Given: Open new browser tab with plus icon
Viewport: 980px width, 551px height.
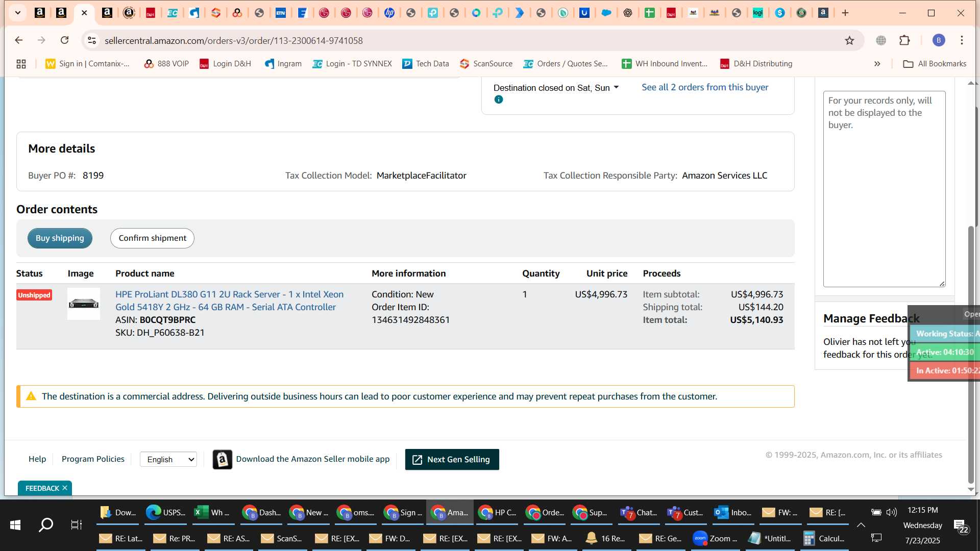Looking at the screenshot, I should 845,13.
